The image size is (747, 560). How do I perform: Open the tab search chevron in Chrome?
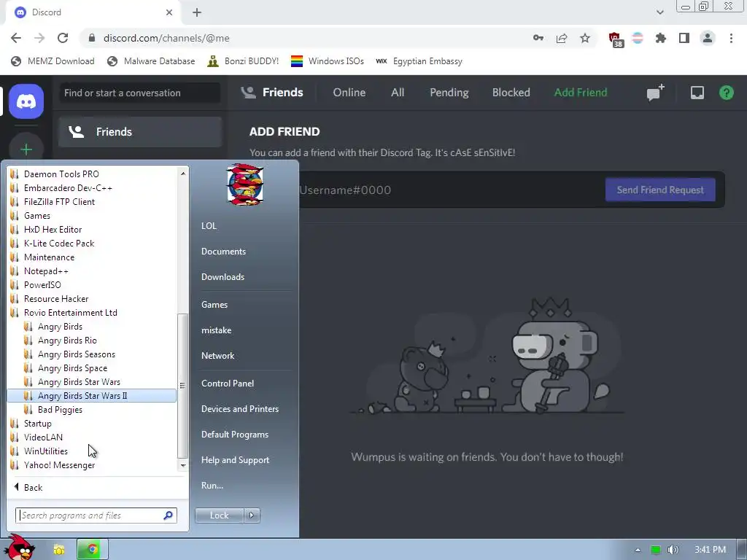click(x=659, y=12)
